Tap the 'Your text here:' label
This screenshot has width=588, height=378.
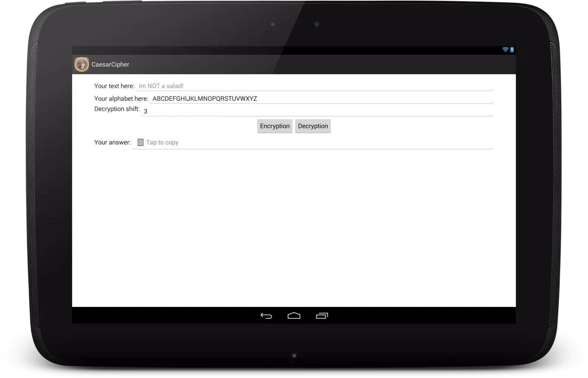pyautogui.click(x=114, y=86)
